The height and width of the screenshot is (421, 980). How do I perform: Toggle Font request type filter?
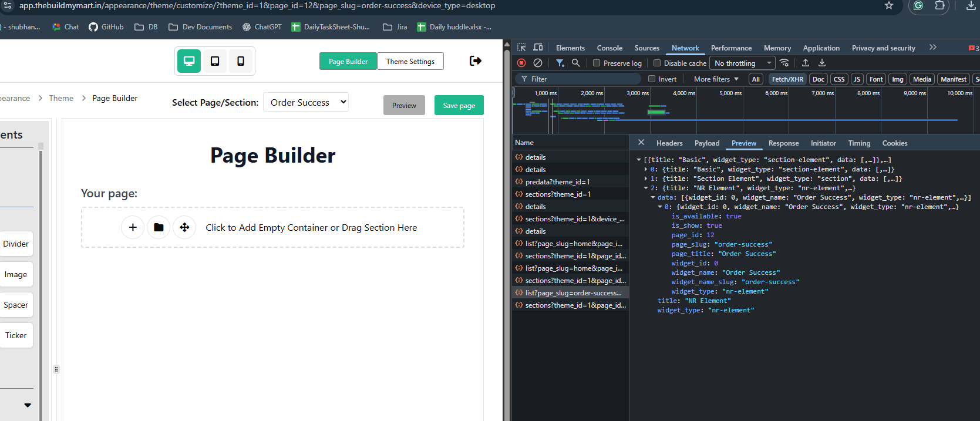pyautogui.click(x=876, y=79)
